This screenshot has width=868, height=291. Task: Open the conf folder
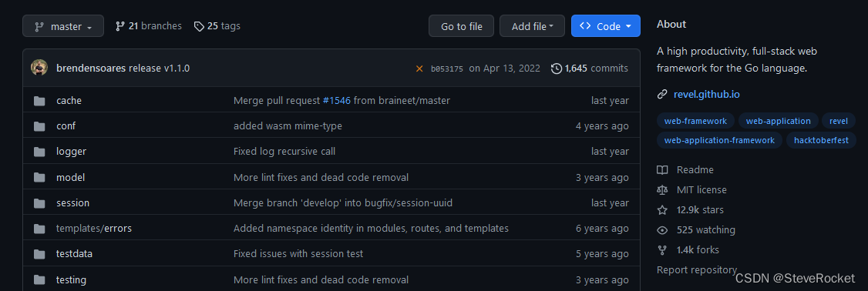point(66,126)
